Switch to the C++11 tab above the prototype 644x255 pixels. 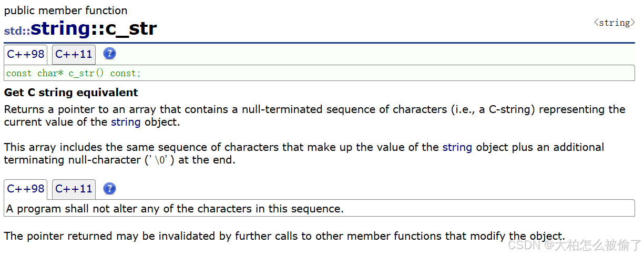tap(74, 54)
